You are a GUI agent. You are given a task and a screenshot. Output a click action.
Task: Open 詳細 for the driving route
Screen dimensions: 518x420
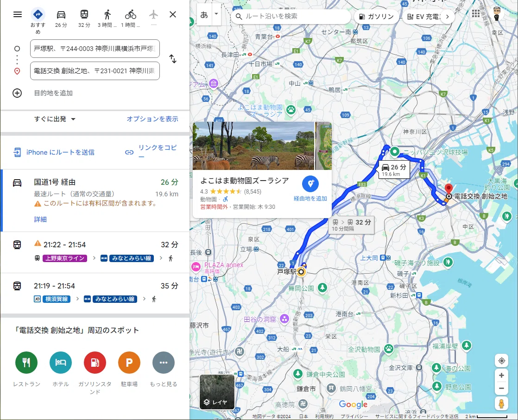click(40, 219)
